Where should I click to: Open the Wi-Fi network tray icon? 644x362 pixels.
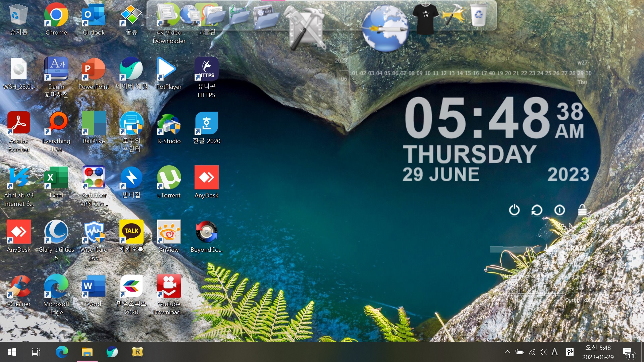point(532,352)
